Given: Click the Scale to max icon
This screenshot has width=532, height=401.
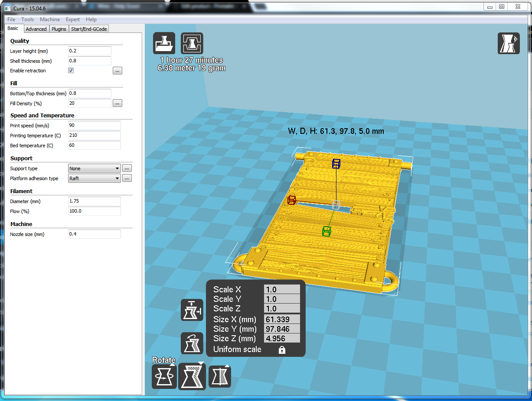Looking at the screenshot, I should coord(192,310).
